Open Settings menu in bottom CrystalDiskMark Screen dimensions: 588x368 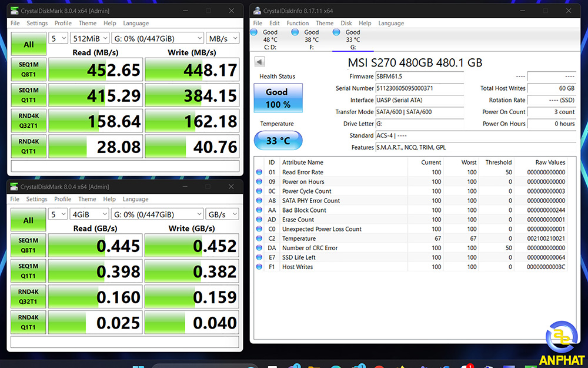[x=36, y=199]
